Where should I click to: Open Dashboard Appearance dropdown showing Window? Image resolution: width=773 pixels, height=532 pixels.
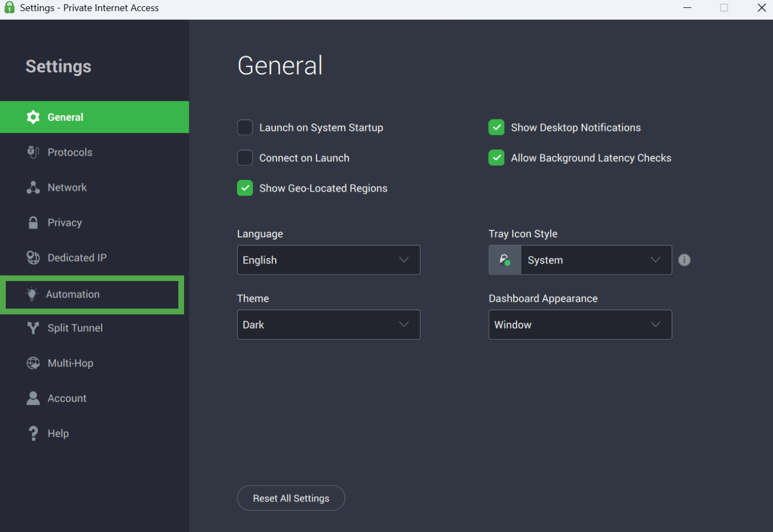point(581,324)
